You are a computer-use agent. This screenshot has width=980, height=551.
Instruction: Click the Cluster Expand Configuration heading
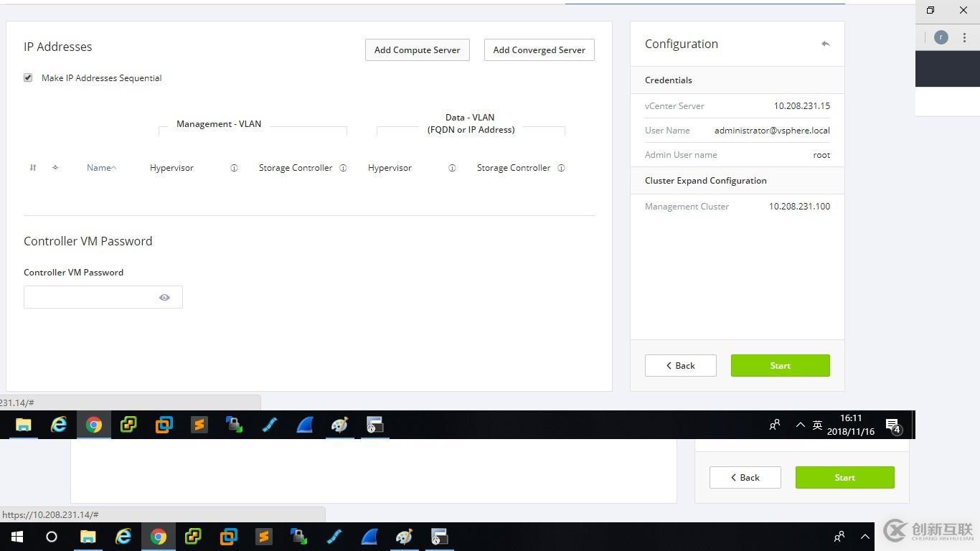click(706, 181)
